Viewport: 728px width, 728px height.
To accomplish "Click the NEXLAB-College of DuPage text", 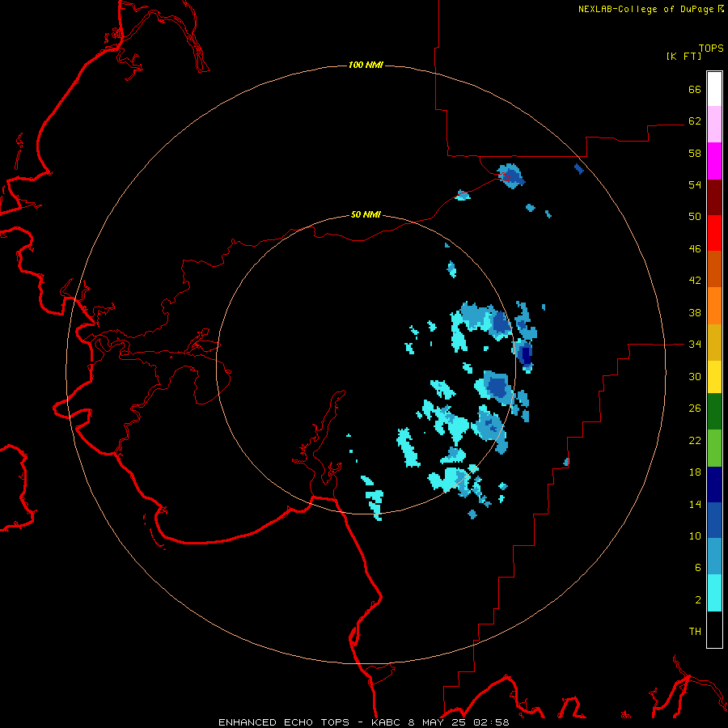I will tap(645, 9).
